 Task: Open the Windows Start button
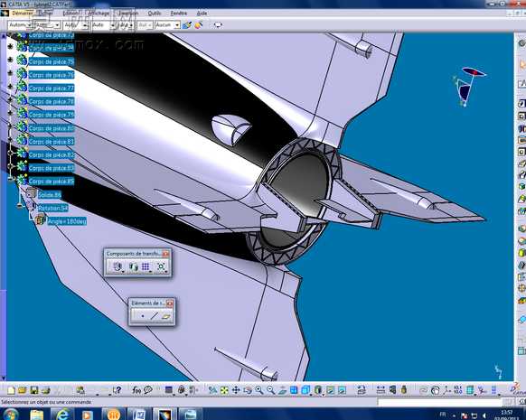tap(11, 415)
